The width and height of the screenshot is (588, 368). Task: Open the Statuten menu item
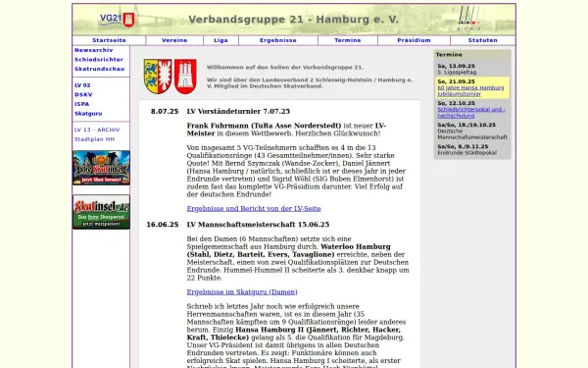click(x=482, y=40)
